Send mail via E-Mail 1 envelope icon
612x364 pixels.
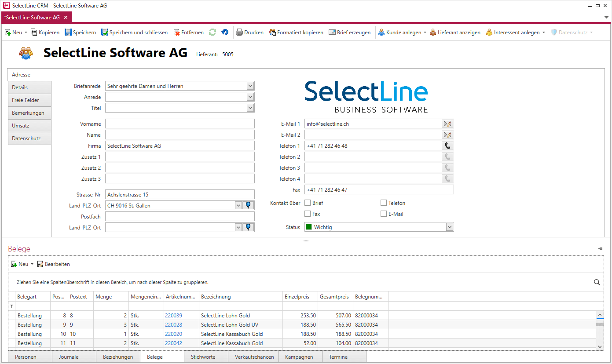click(447, 124)
